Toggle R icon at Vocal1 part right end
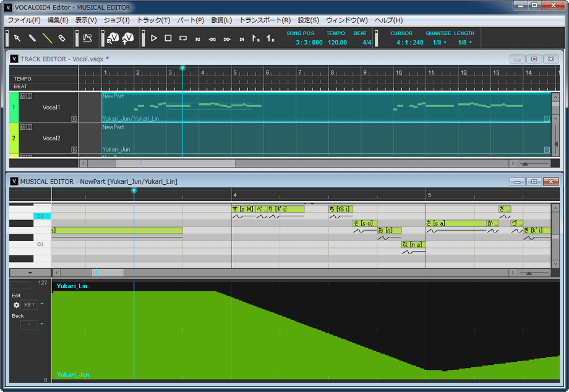The width and height of the screenshot is (569, 392). coord(547,119)
